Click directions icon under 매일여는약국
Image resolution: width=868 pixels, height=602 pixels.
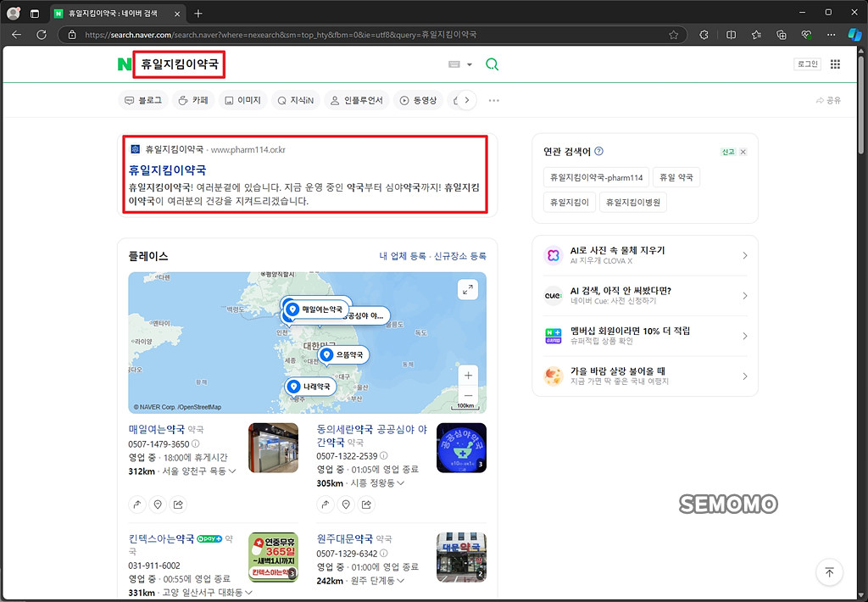pos(137,504)
